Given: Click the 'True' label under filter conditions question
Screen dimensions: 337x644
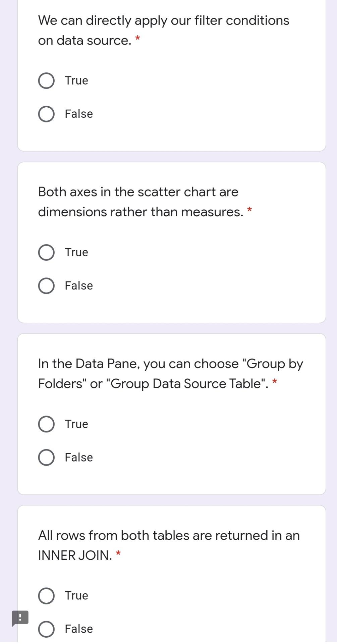Looking at the screenshot, I should click(x=76, y=81).
